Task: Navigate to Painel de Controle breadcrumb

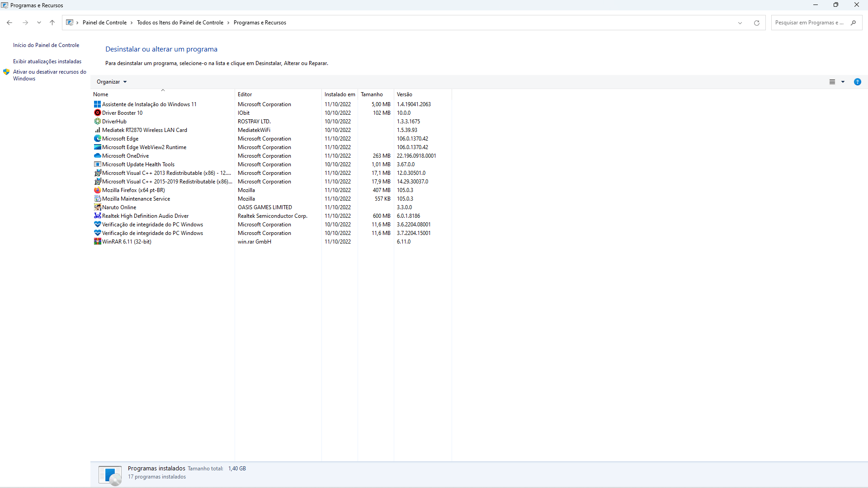Action: 104,23
